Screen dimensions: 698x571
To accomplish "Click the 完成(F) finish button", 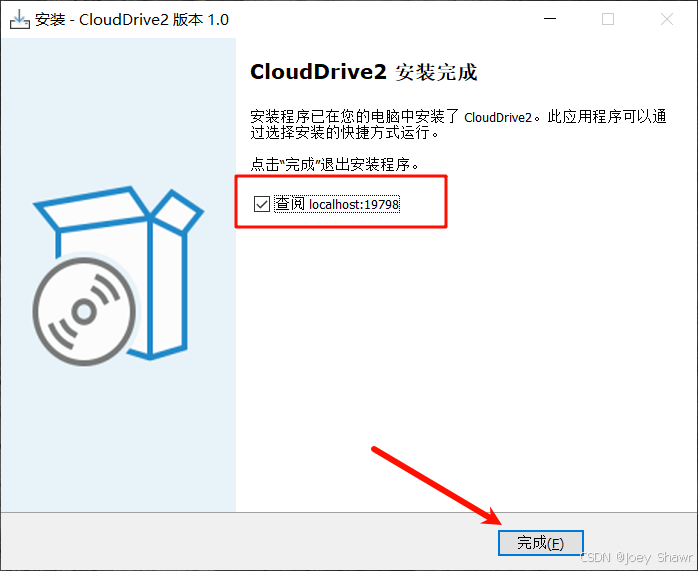I will 541,543.
